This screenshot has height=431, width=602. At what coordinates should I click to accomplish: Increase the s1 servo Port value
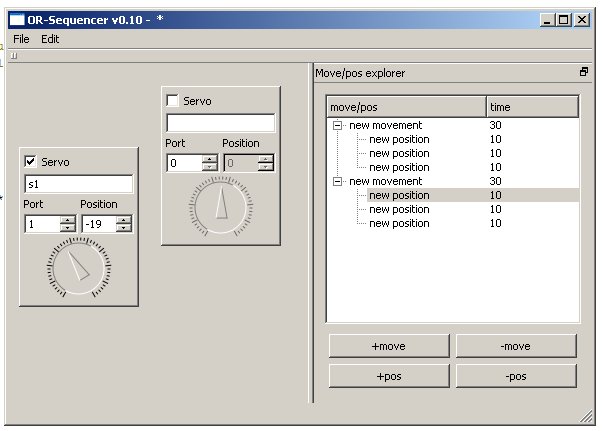click(x=67, y=220)
